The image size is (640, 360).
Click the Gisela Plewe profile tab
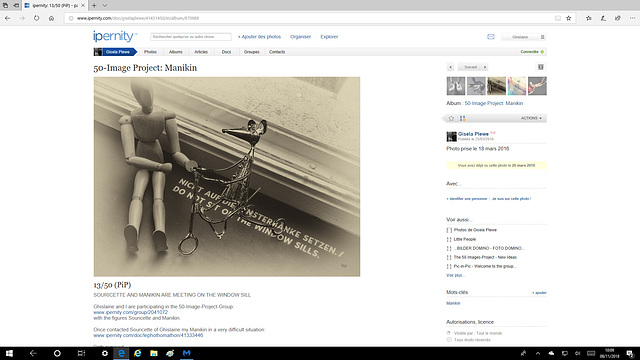click(118, 52)
